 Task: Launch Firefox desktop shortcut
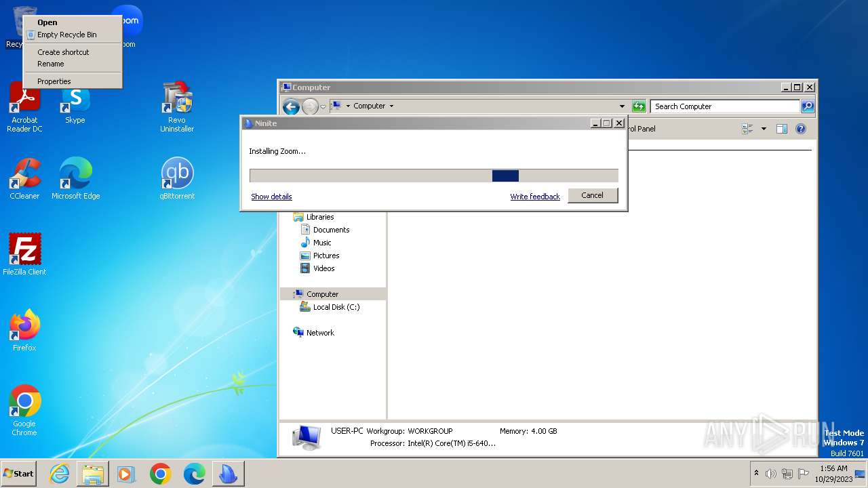tap(24, 331)
